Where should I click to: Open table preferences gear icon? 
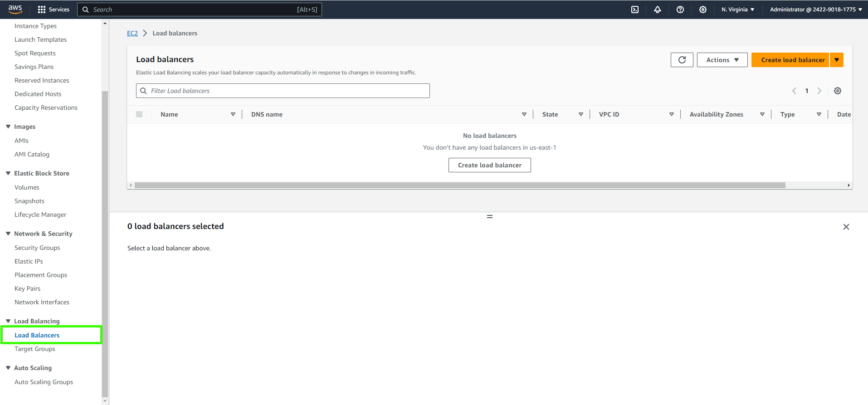(x=838, y=91)
